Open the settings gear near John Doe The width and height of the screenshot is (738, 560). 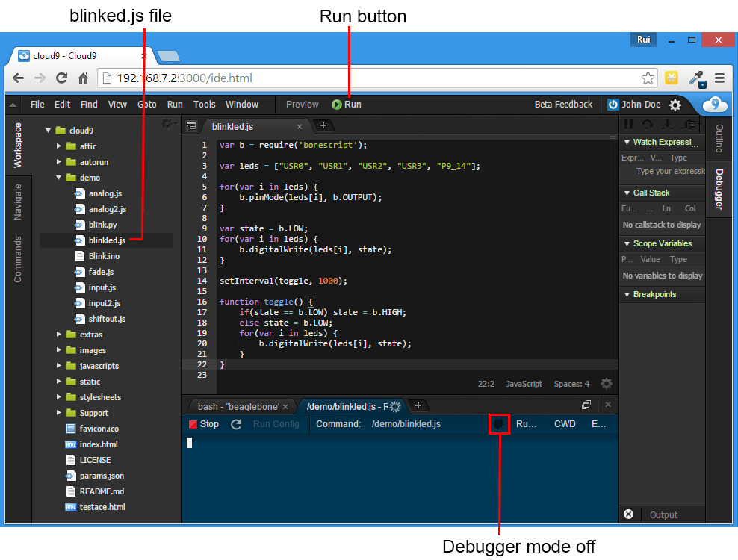coord(675,105)
